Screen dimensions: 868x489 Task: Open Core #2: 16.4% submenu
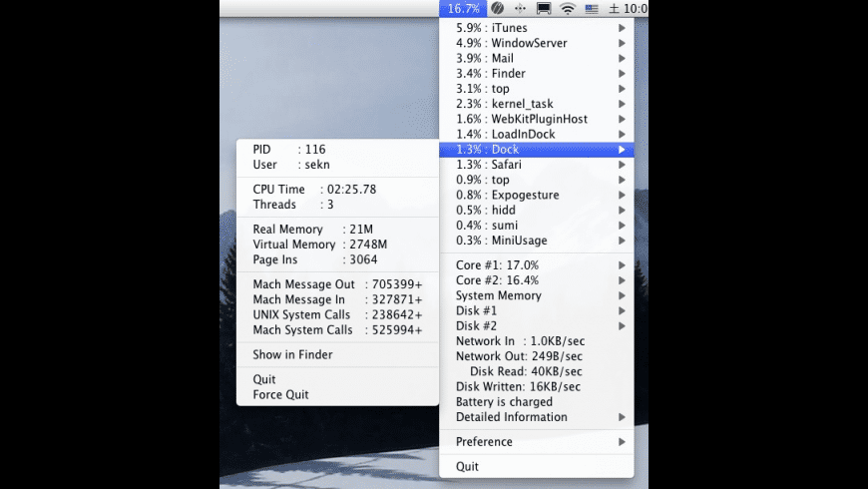pos(537,280)
